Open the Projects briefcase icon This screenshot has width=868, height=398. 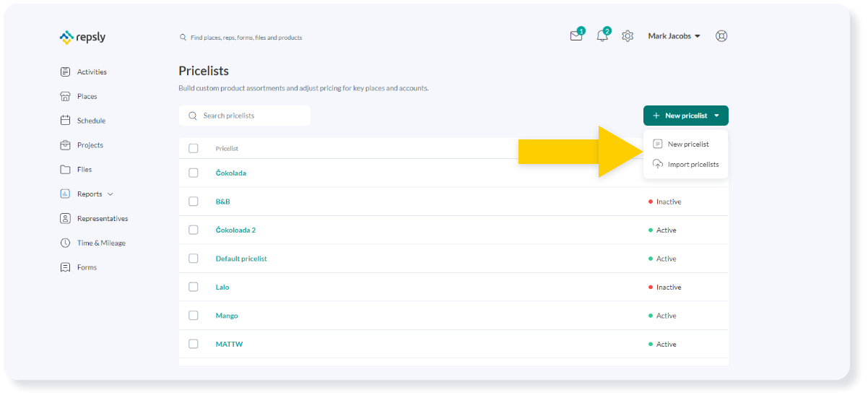point(65,145)
